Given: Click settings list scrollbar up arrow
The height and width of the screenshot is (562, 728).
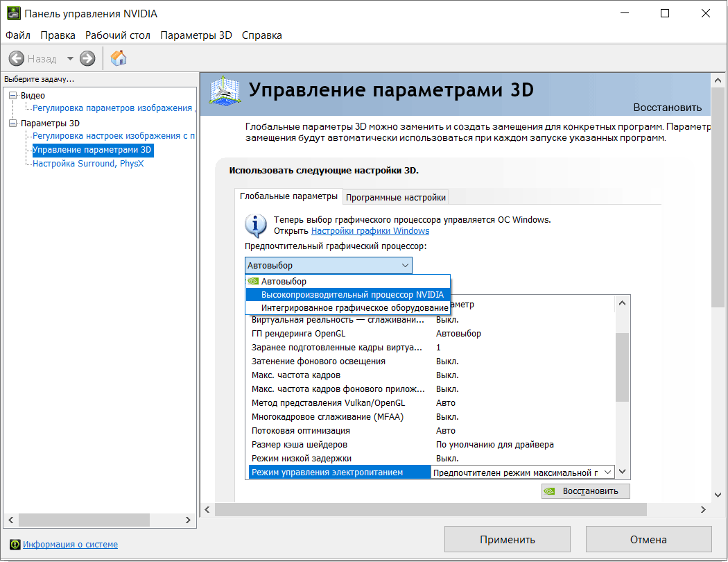Looking at the screenshot, I should click(x=622, y=303).
